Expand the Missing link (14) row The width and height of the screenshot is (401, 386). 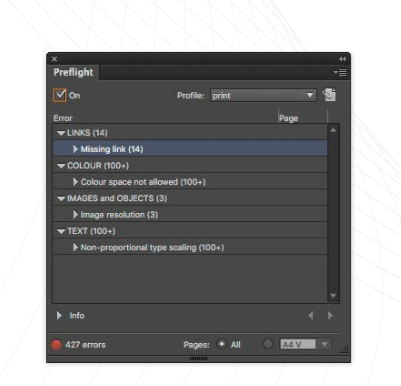pos(75,149)
